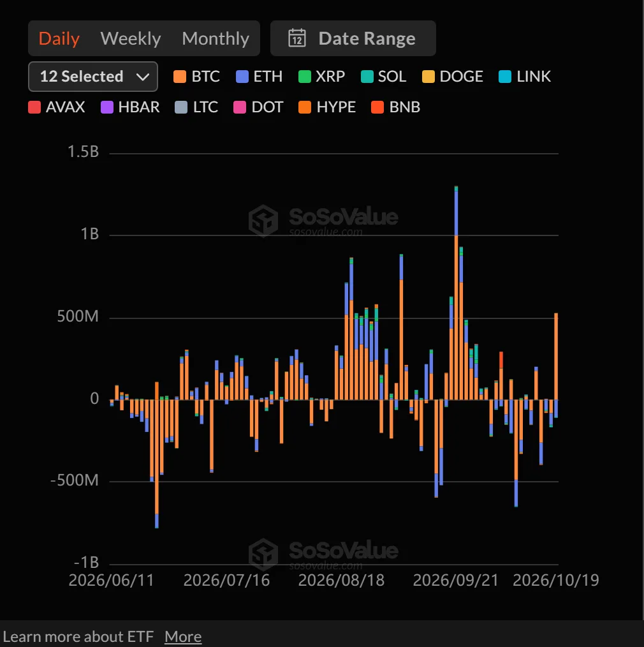Screen dimensions: 644x647
Task: Click the DOT pink color swatch
Action: [240, 107]
